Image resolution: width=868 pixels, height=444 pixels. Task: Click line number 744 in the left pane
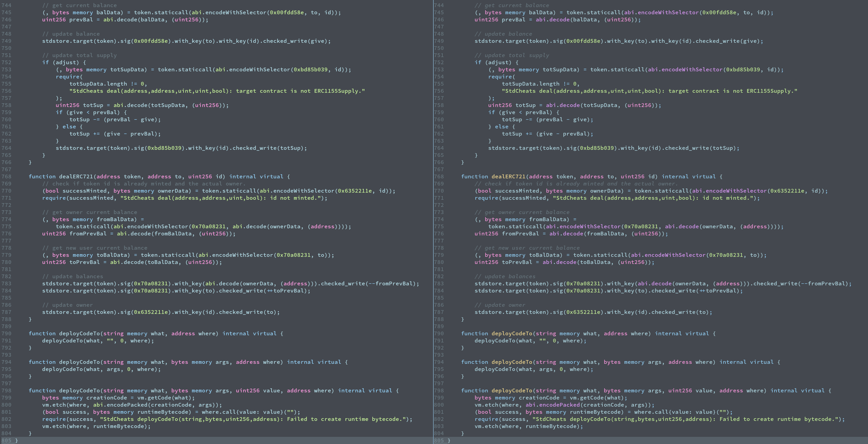(x=6, y=5)
